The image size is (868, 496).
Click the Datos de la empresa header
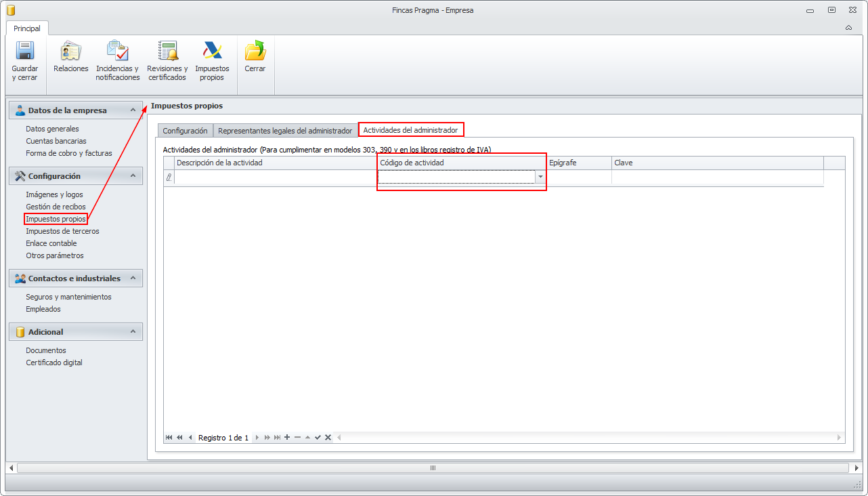(x=76, y=110)
